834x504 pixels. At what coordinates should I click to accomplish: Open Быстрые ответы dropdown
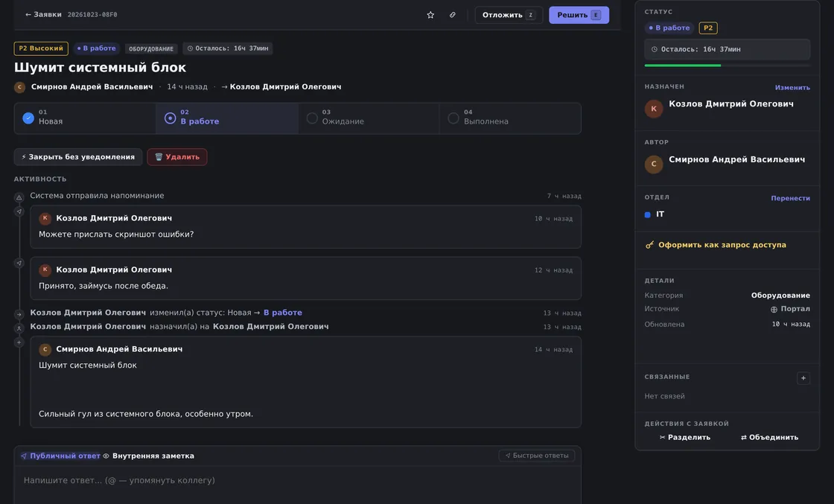[x=537, y=456]
